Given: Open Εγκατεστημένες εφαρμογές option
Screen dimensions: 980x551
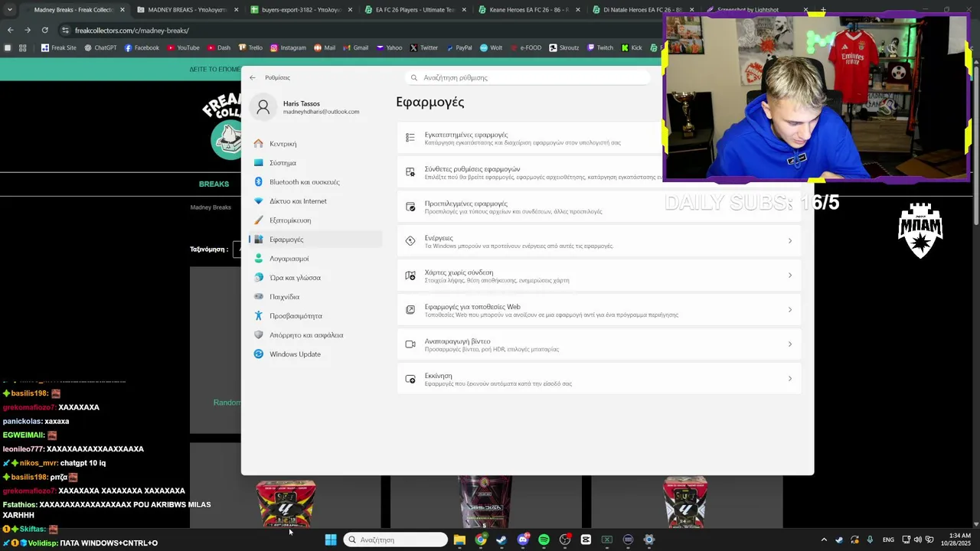Looking at the screenshot, I should pos(530,138).
